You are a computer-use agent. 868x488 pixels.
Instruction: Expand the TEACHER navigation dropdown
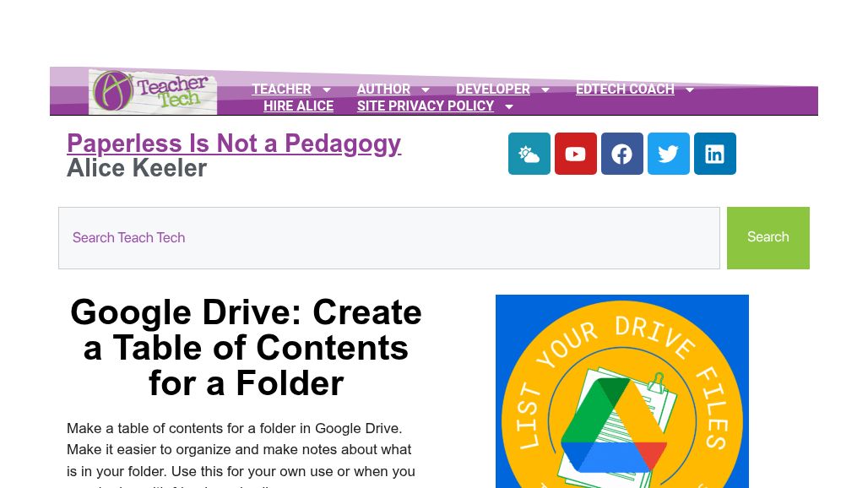(x=327, y=89)
